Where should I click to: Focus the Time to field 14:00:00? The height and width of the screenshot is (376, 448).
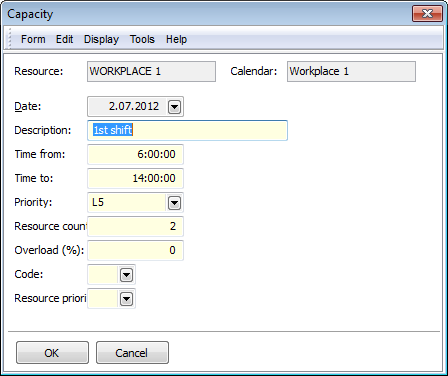tap(135, 178)
